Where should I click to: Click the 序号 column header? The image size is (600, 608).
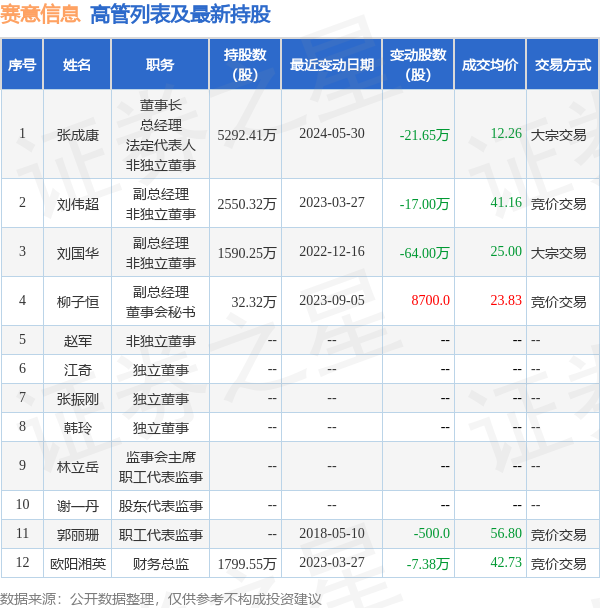click(22, 64)
